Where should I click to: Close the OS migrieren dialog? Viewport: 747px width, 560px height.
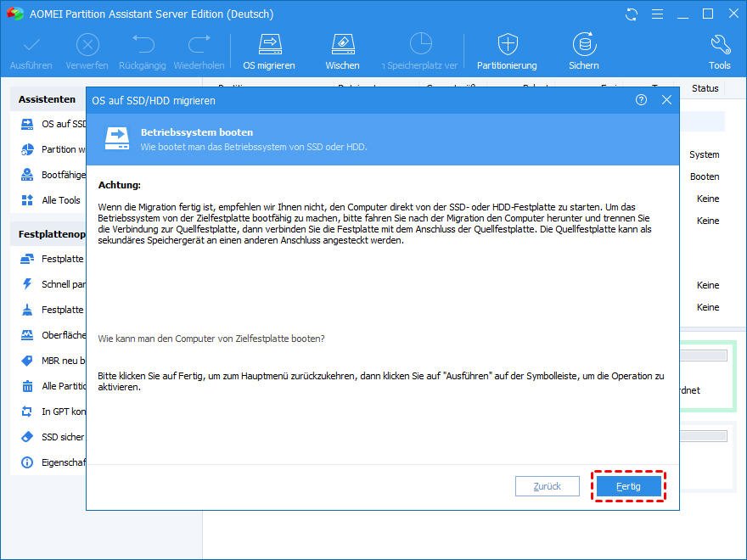(x=666, y=100)
